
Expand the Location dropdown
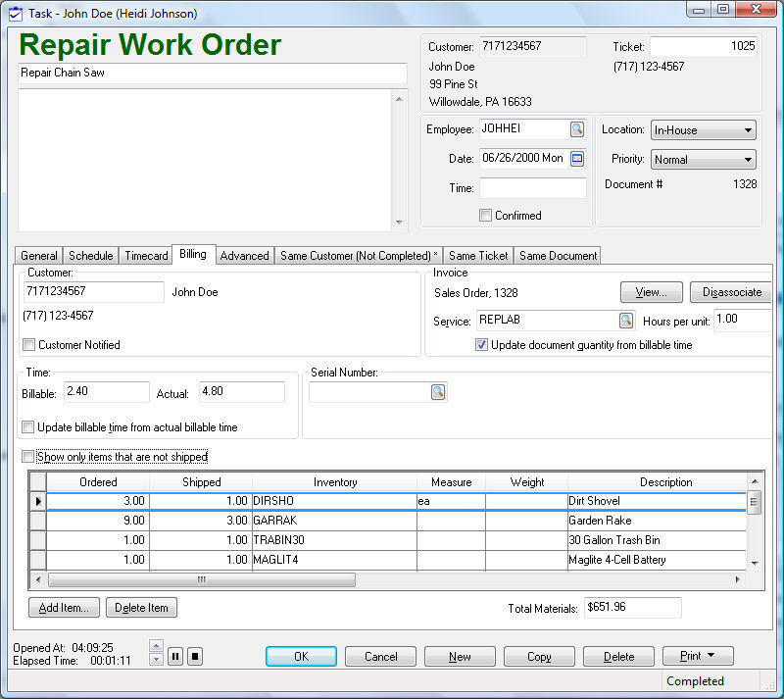coord(748,130)
